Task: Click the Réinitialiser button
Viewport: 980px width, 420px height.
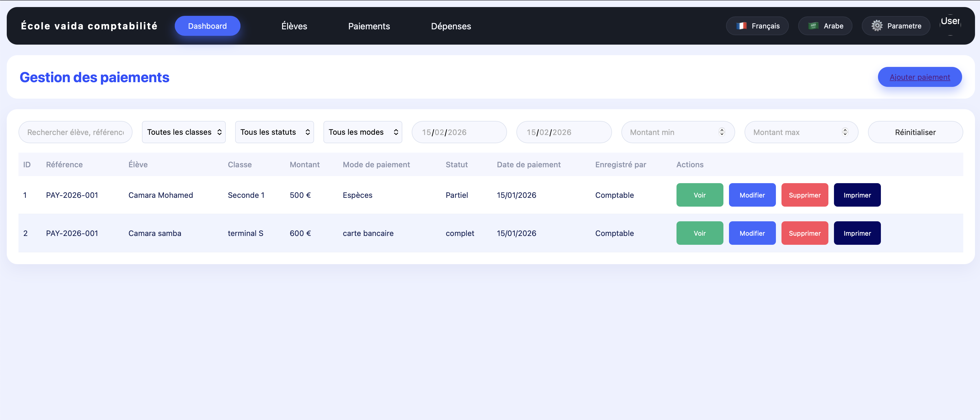Action: click(915, 132)
